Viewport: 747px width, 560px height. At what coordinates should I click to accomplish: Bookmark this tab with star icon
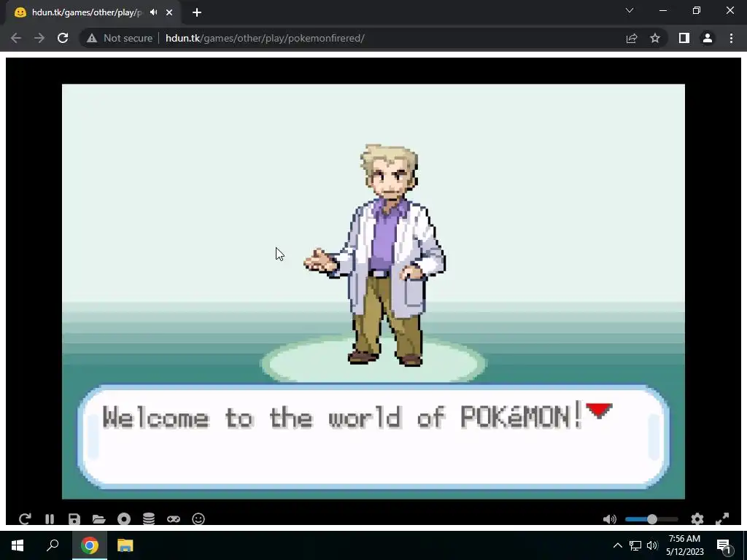(655, 38)
